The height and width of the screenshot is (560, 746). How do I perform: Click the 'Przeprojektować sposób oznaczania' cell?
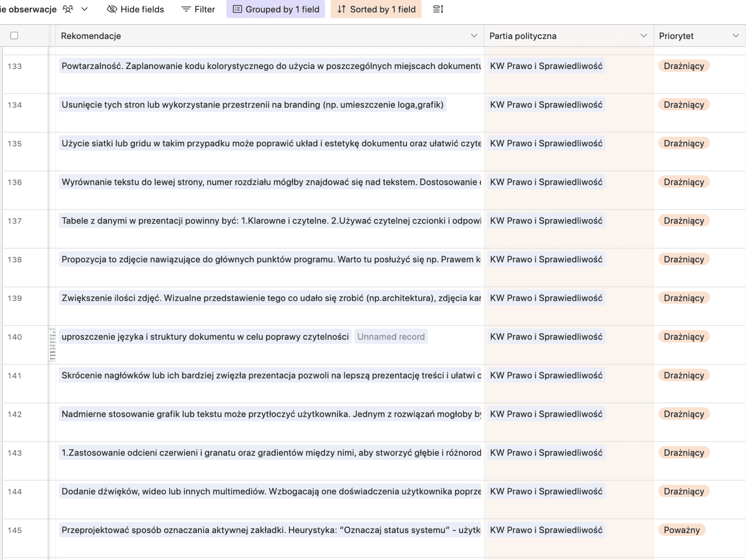[x=270, y=530]
